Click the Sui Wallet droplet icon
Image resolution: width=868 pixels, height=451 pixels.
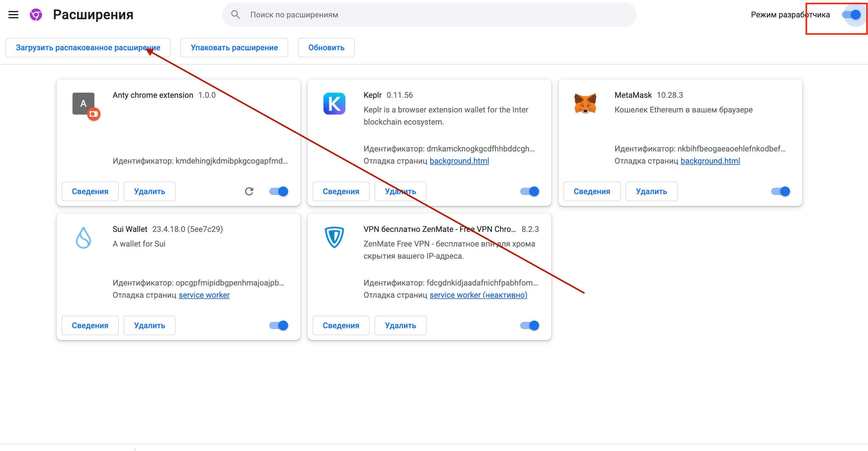point(83,238)
